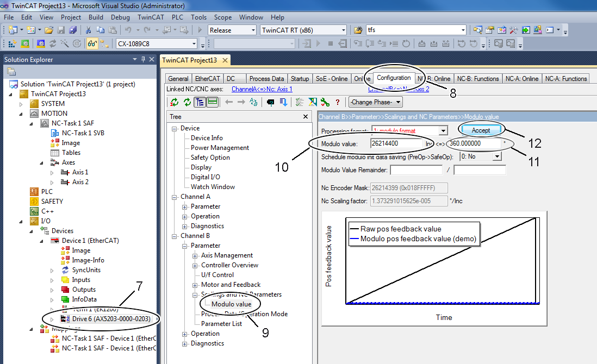Click TwinCAT Config Mode icon
The width and height of the screenshot is (597, 364).
click(x=41, y=44)
